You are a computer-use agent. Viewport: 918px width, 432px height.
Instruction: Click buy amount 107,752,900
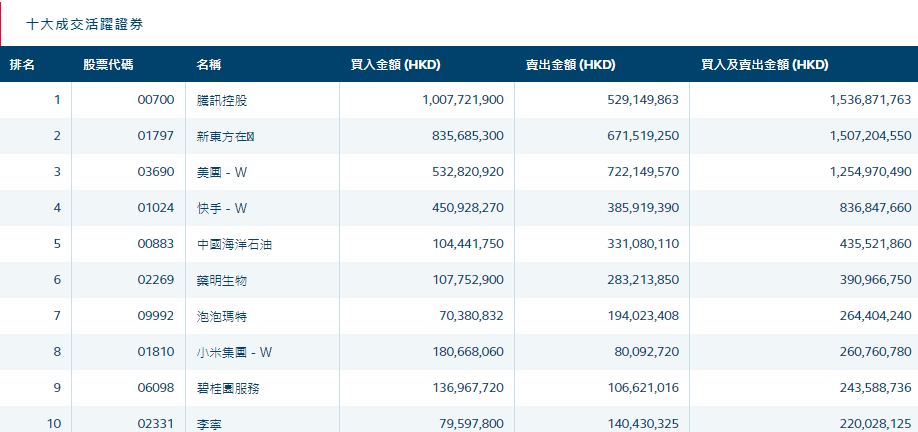[468, 280]
